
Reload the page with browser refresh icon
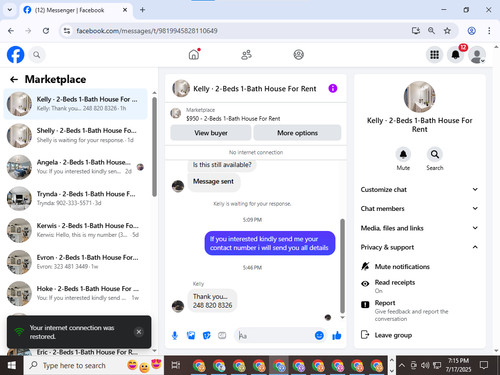click(46, 31)
